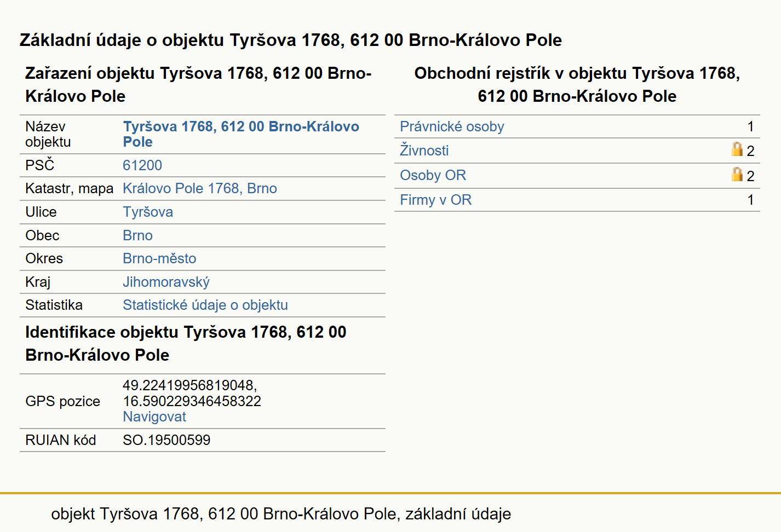Viewport: 781px width, 532px height.
Task: Click the lock icon beside Živnosti
Action: (x=737, y=149)
